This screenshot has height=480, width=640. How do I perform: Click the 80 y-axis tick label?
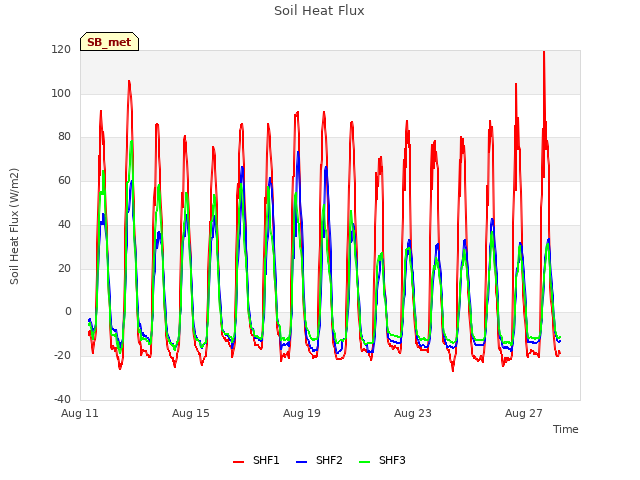pyautogui.click(x=64, y=137)
